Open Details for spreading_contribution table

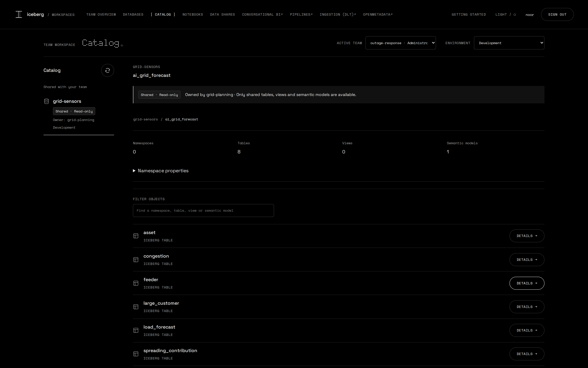pos(527,354)
